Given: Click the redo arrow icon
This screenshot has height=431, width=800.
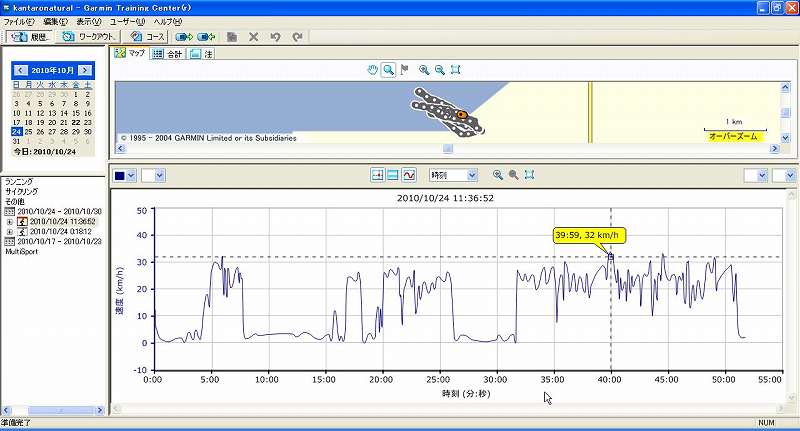Looking at the screenshot, I should 297,37.
